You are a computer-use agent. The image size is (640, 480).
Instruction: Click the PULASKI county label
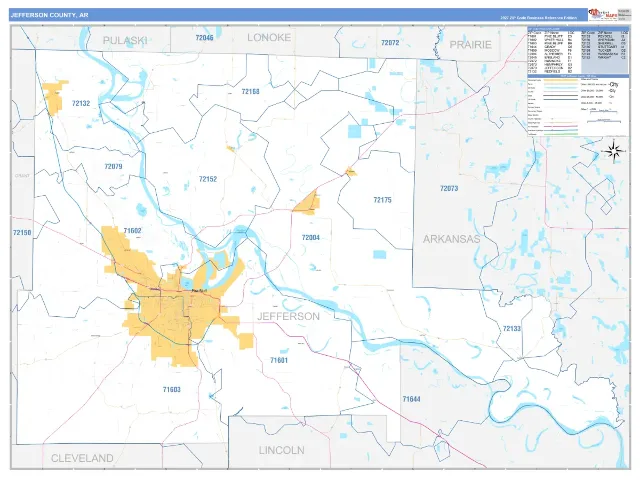click(125, 40)
